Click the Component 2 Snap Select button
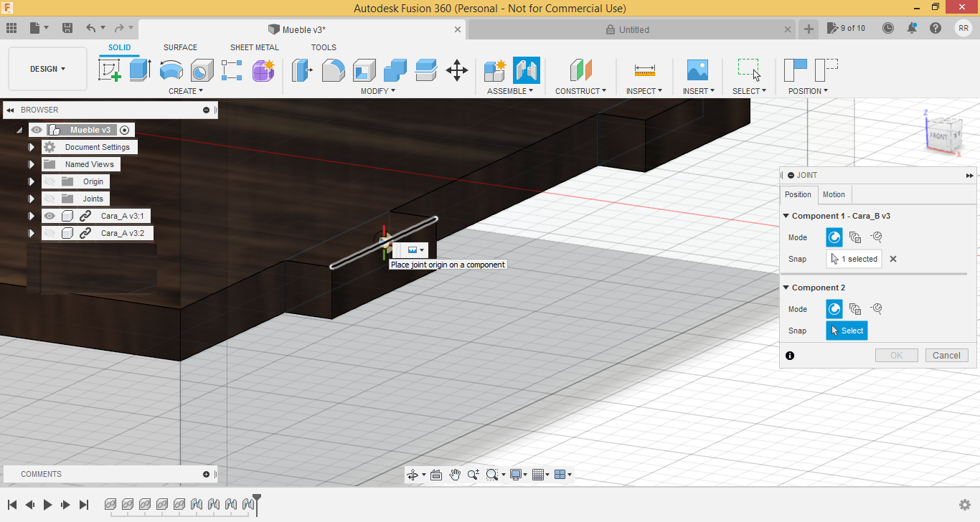This screenshot has width=980, height=522. click(847, 331)
